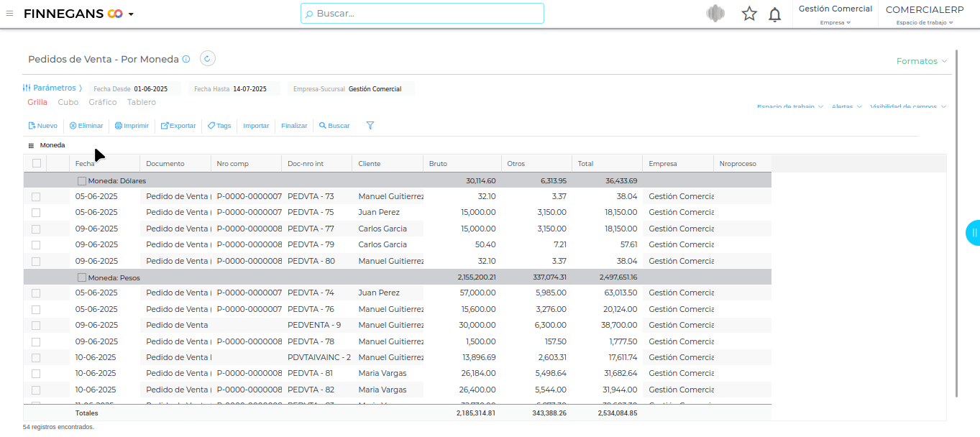This screenshot has height=437, width=980.
Task: Check the Moneda: Dólares group checkbox
Action: point(82,181)
